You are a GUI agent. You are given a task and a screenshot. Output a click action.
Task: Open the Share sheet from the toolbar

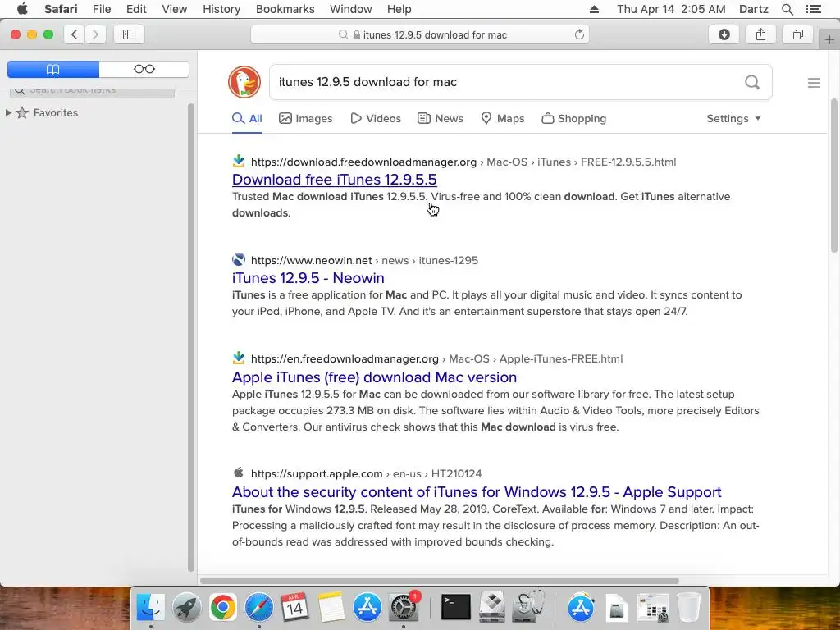(x=760, y=34)
